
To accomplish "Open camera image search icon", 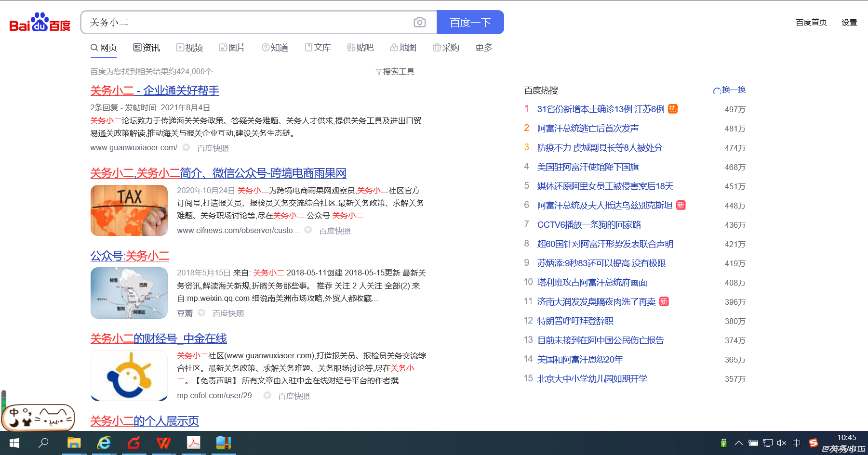I will 420,22.
